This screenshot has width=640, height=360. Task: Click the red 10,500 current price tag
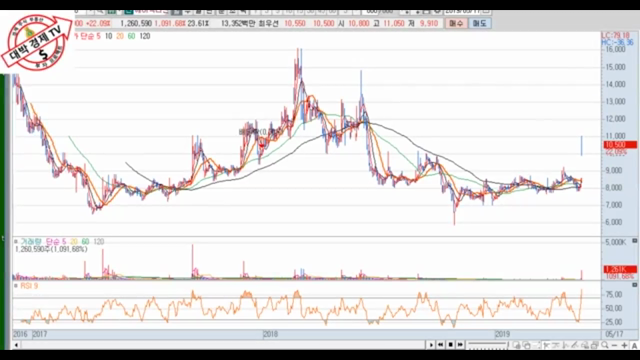point(620,145)
